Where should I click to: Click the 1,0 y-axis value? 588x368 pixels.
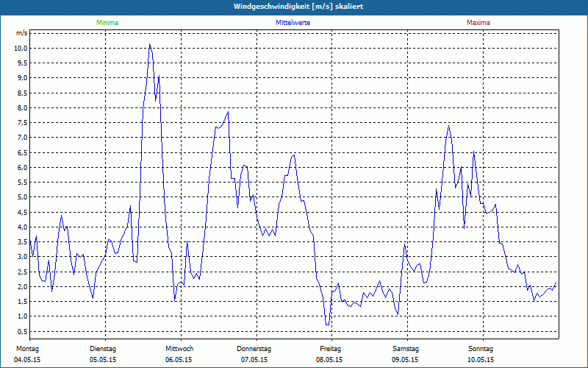coord(23,316)
